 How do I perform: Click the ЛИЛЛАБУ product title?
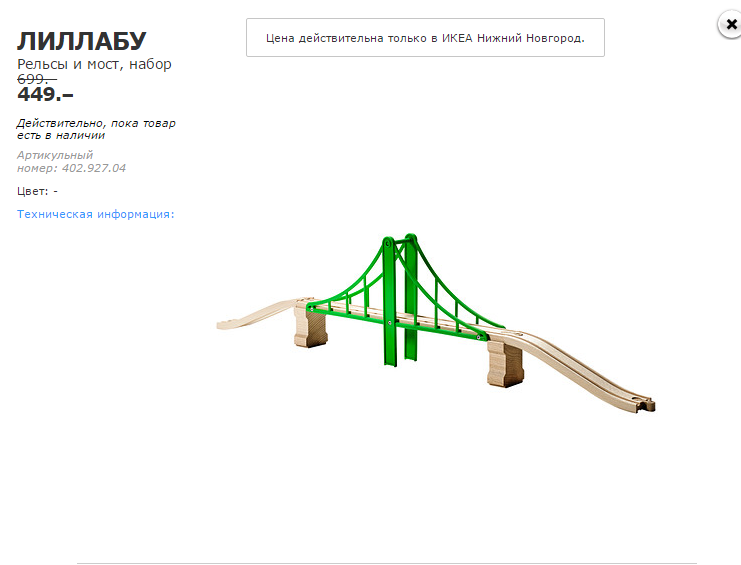coord(82,41)
